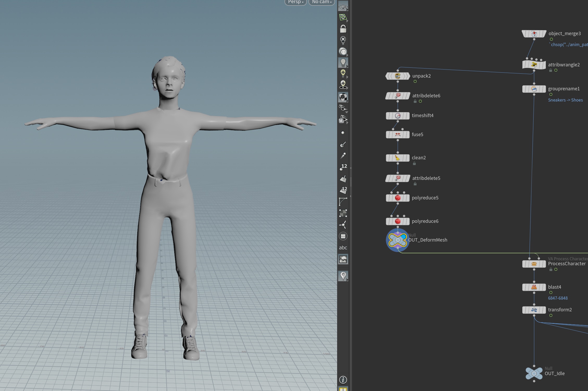
Task: Toggle display materials checkered cube icon
Action: click(x=343, y=97)
